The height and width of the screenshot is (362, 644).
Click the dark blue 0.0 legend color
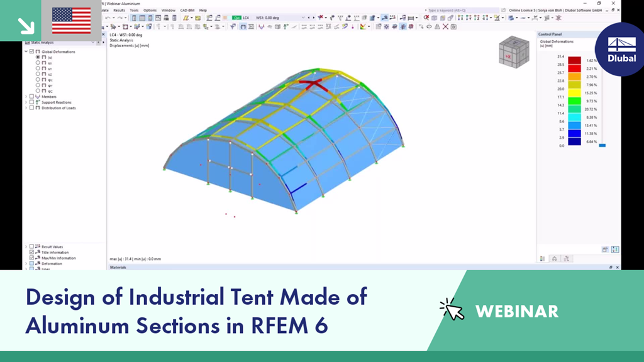(x=574, y=141)
